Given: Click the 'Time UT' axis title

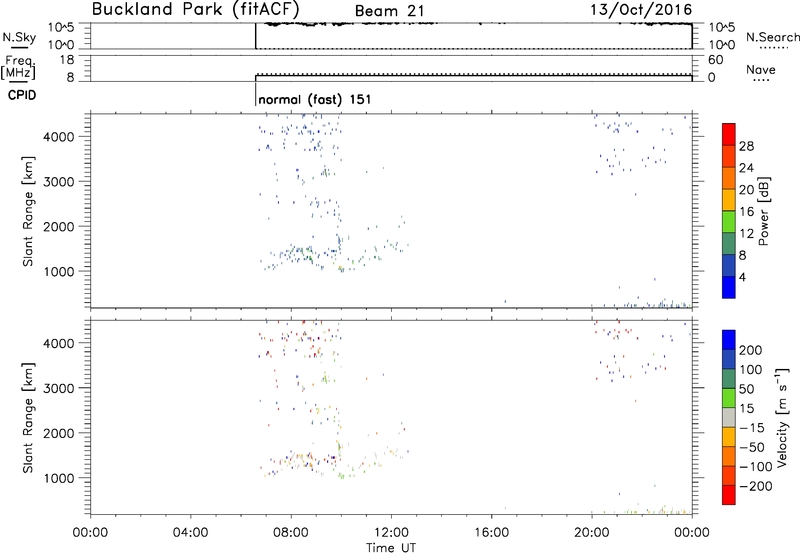Looking at the screenshot, I should [391, 547].
